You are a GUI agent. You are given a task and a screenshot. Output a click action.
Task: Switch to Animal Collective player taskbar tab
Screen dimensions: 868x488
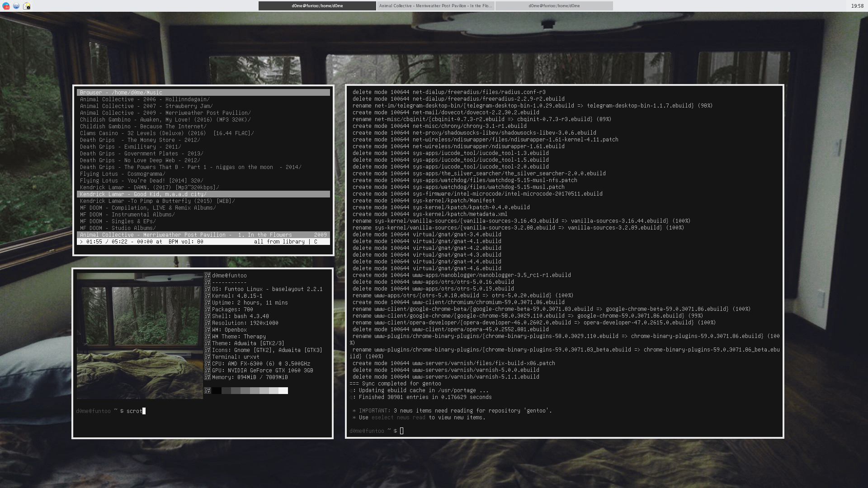435,6
